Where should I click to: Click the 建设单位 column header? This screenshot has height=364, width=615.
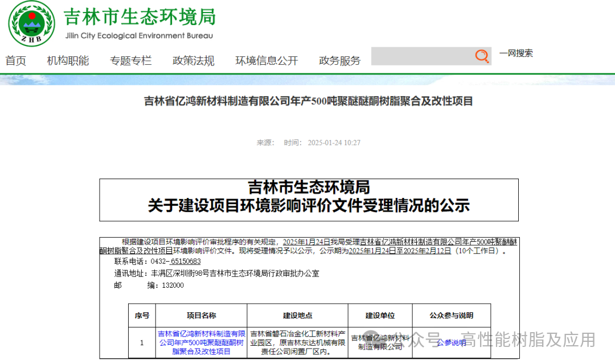coord(380,316)
